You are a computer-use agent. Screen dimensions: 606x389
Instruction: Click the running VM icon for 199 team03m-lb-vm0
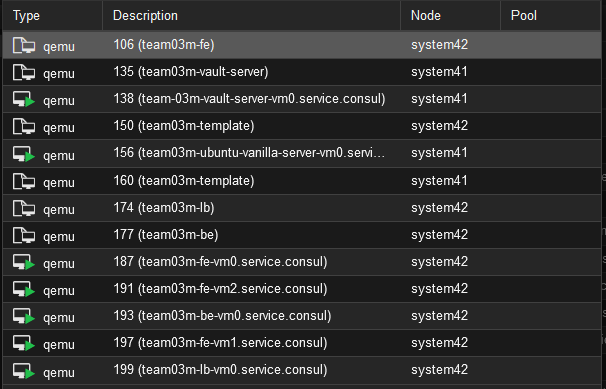(24, 371)
